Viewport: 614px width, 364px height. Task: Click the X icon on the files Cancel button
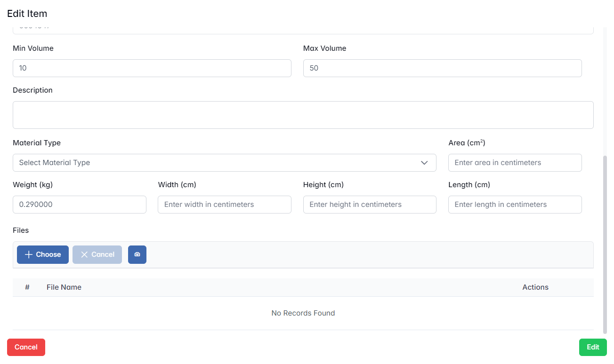coord(84,254)
